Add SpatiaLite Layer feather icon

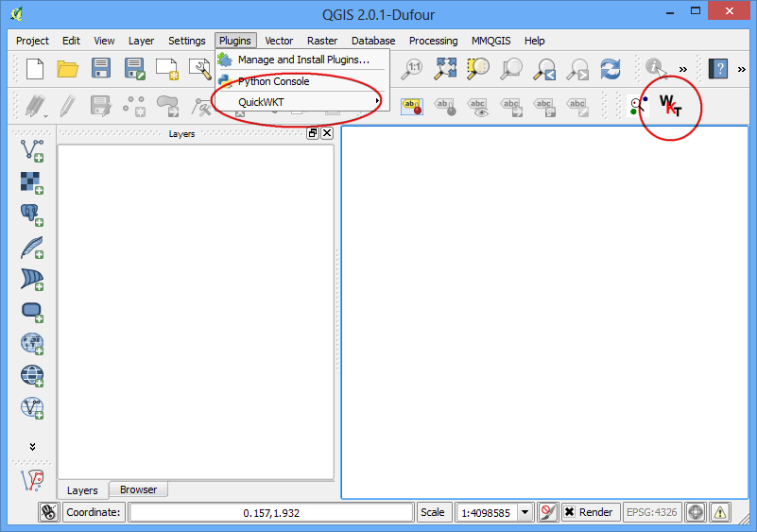32,247
